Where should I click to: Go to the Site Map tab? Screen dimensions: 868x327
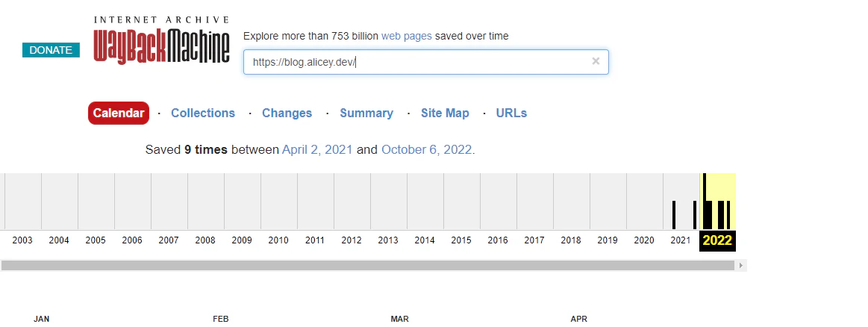[445, 113]
